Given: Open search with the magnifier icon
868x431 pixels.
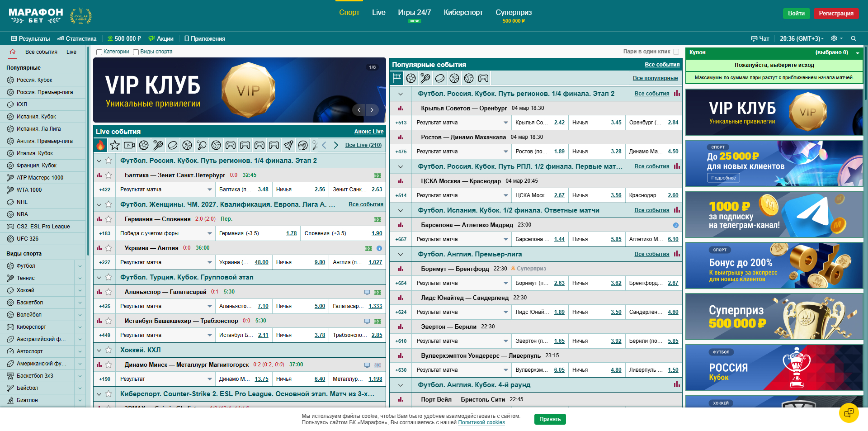Looking at the screenshot, I should pos(854,38).
